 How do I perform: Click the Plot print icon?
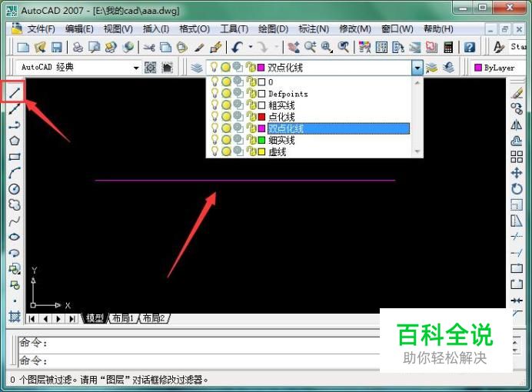coord(78,47)
